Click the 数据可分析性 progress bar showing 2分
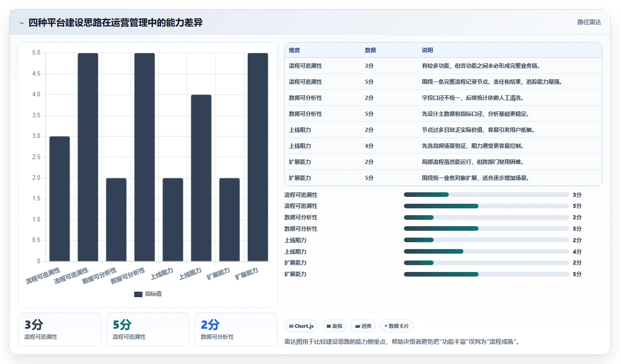The image size is (620, 364). tap(486, 217)
